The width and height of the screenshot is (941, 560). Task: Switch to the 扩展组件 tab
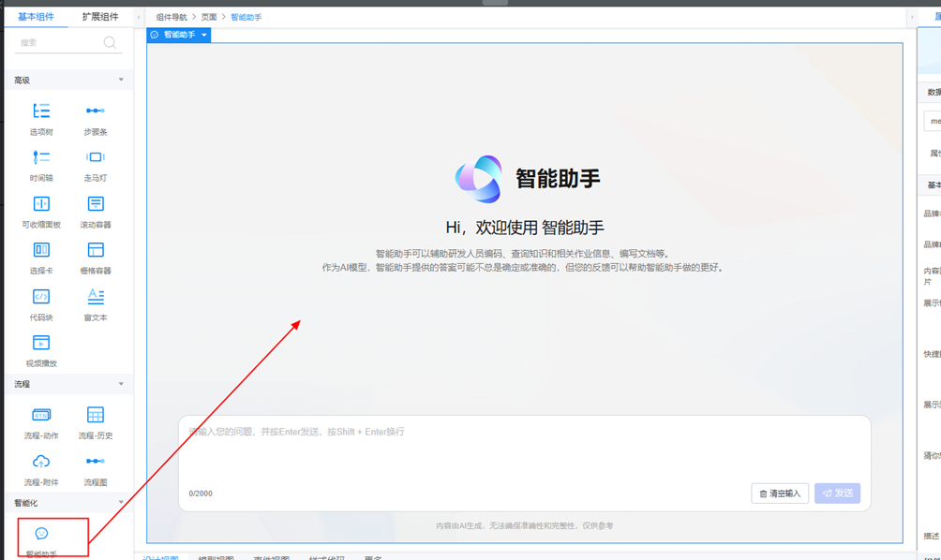100,17
